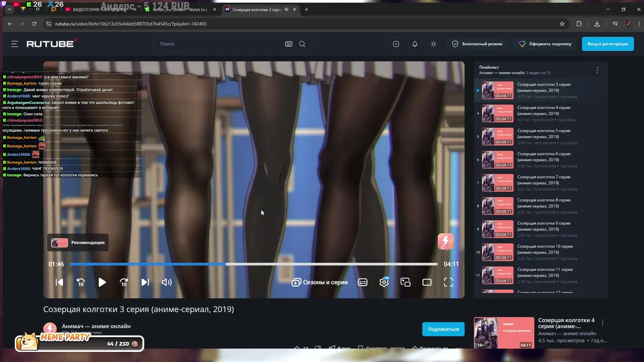
Task: View site information icon
Action: click(48, 24)
